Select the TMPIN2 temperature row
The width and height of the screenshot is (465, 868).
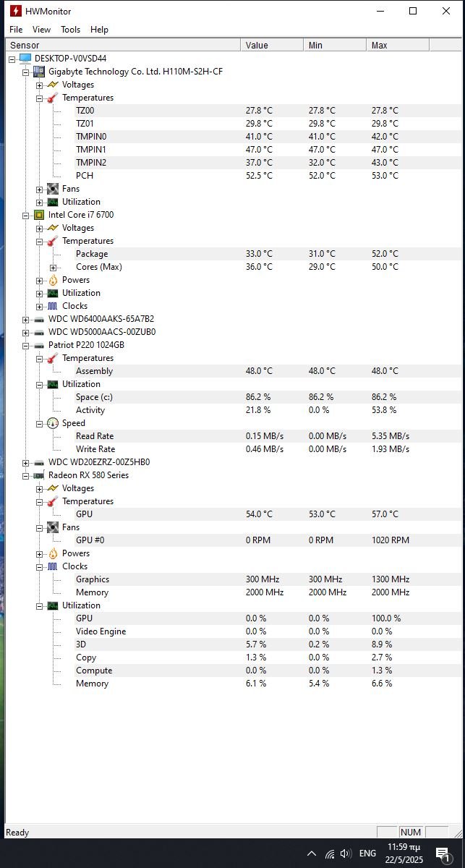click(233, 163)
